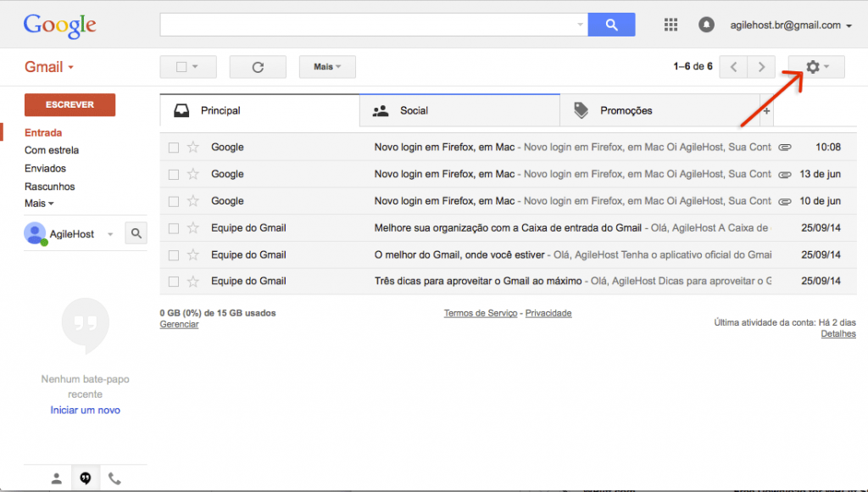Open the phone calls icon at bottom
Image resolution: width=868 pixels, height=492 pixels.
[114, 478]
